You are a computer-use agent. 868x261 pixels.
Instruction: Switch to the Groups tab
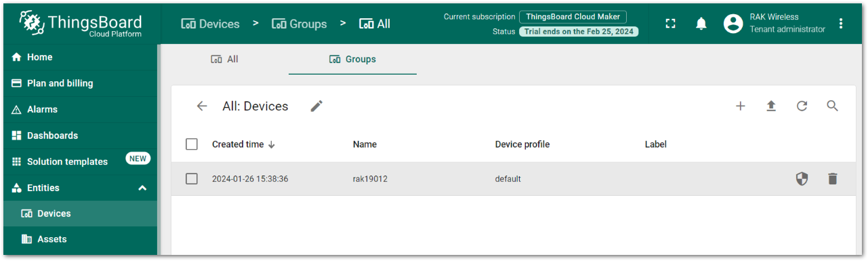pyautogui.click(x=352, y=59)
